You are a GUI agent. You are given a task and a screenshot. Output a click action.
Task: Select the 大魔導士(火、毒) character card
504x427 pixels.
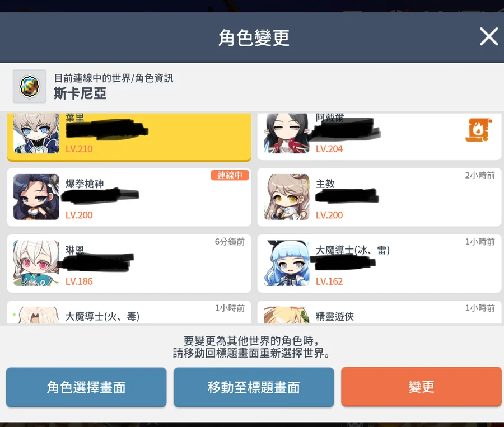129,312
